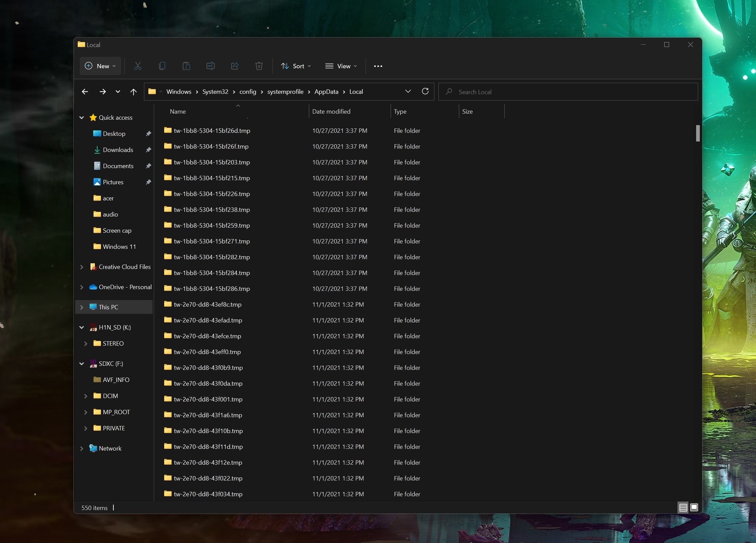Click the Cut scissors icon

(138, 66)
